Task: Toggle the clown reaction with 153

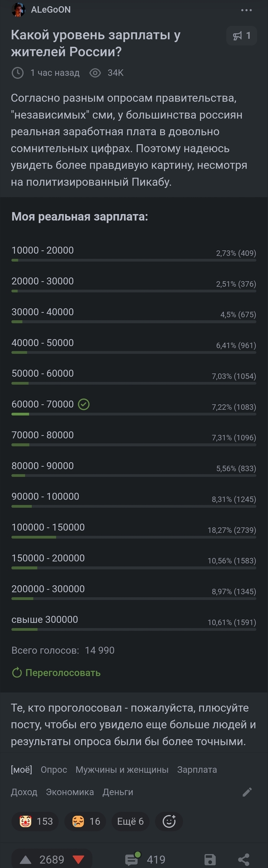Action: pyautogui.click(x=35, y=821)
